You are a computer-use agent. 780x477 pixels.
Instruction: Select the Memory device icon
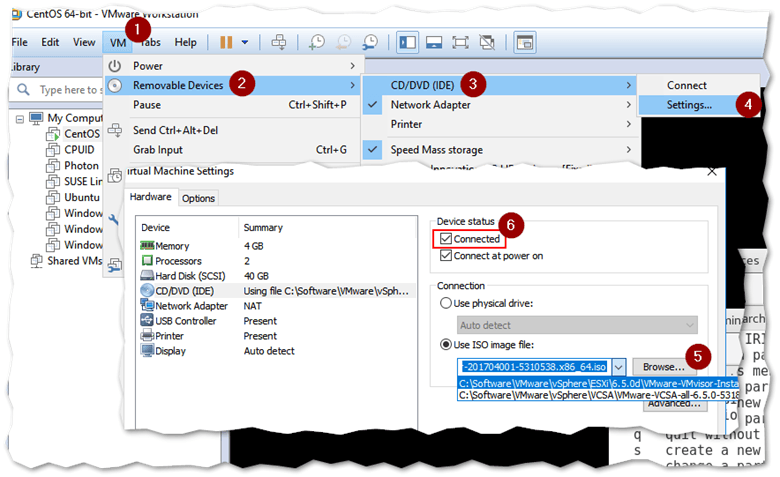click(147, 245)
